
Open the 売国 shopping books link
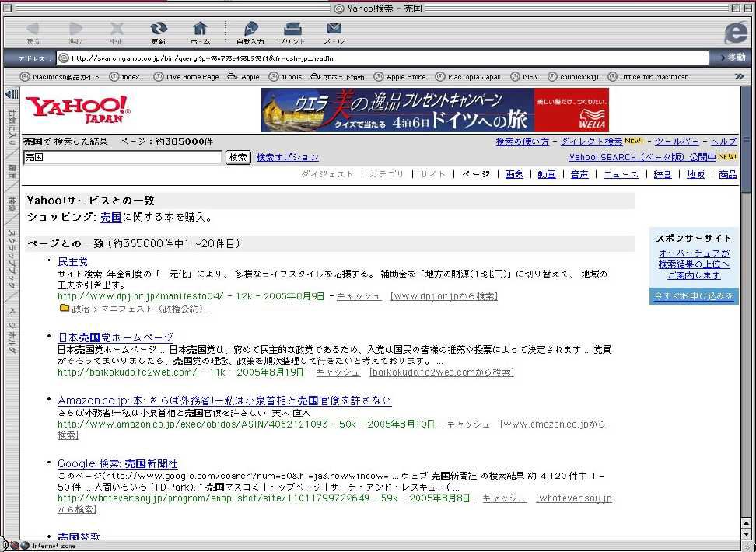pos(111,217)
